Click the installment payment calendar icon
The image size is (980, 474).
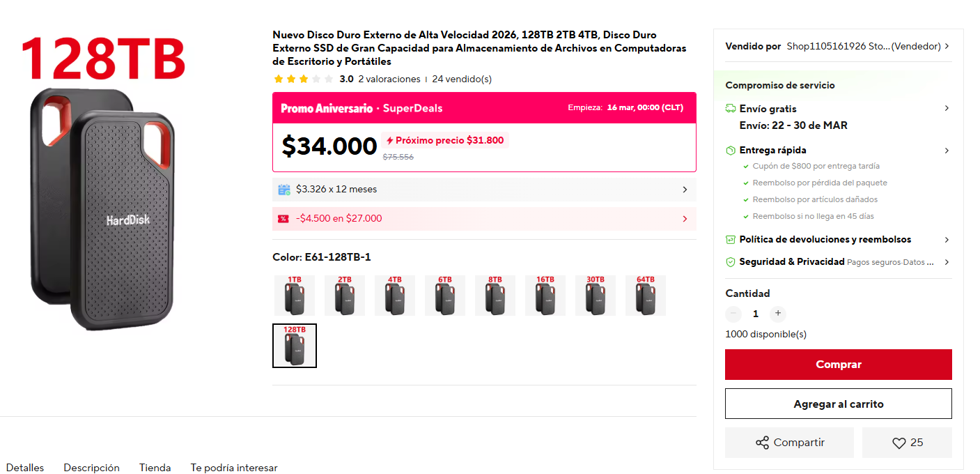pos(284,190)
